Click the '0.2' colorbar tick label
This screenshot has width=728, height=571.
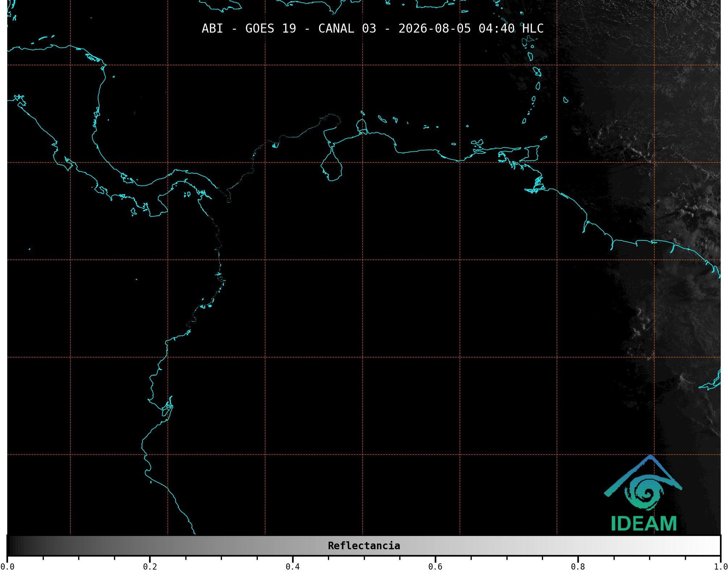(x=150, y=567)
